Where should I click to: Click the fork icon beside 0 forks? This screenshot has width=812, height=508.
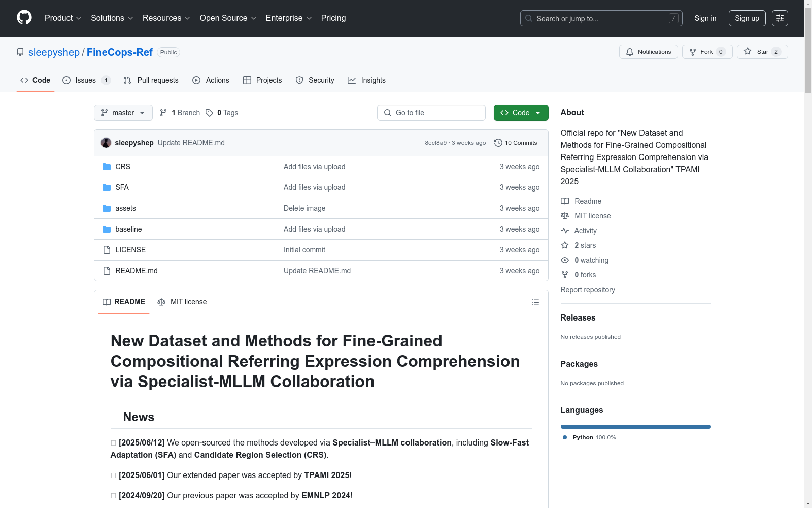click(x=565, y=275)
